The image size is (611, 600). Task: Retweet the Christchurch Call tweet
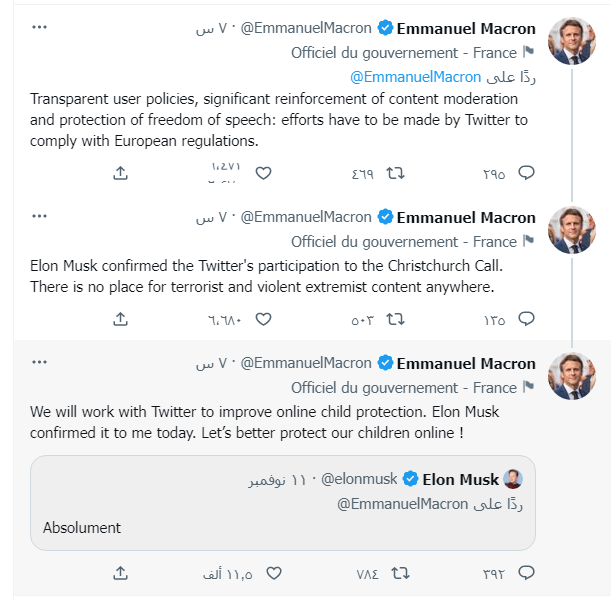coord(395,320)
